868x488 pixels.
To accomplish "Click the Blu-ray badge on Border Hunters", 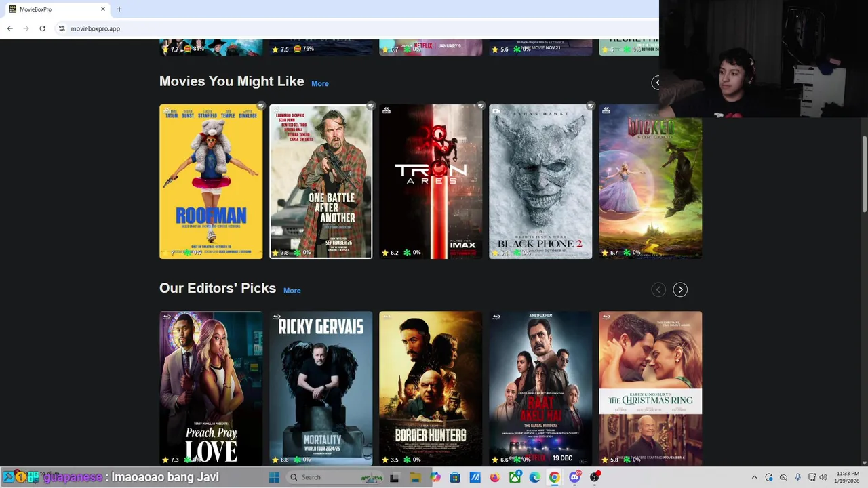I will [387, 317].
